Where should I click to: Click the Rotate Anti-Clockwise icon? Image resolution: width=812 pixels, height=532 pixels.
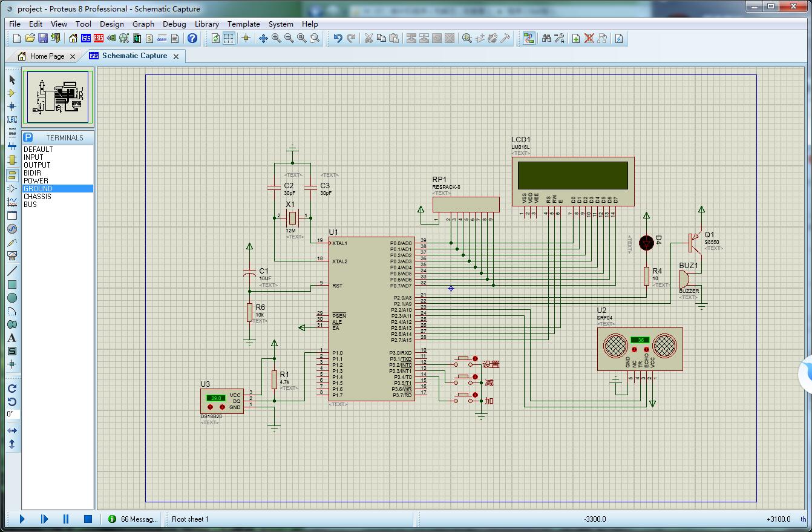11,401
